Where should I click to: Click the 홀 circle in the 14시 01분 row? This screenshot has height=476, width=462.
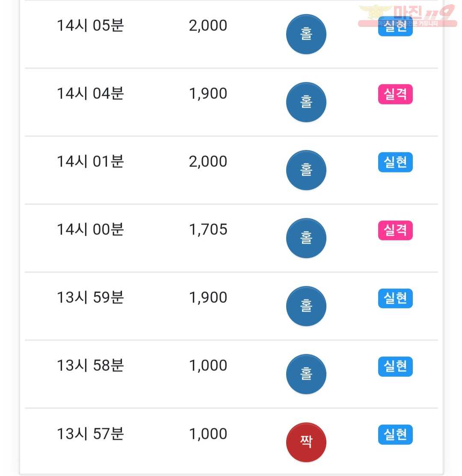tap(306, 170)
